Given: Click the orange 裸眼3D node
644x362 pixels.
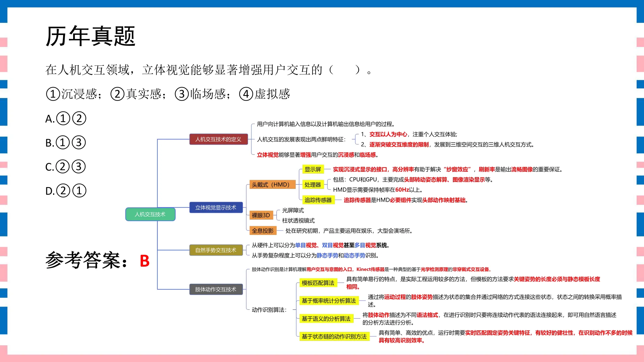Looking at the screenshot, I should click(x=261, y=215).
